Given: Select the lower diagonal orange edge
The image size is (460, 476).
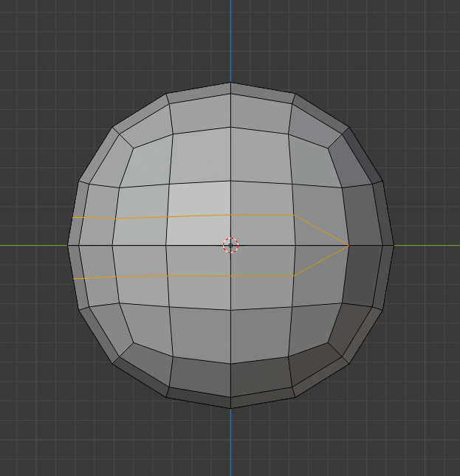Looking at the screenshot, I should point(321,261).
